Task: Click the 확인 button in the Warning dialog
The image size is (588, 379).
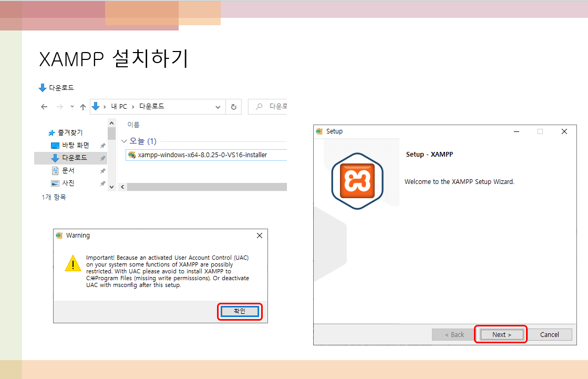Action: click(x=240, y=312)
